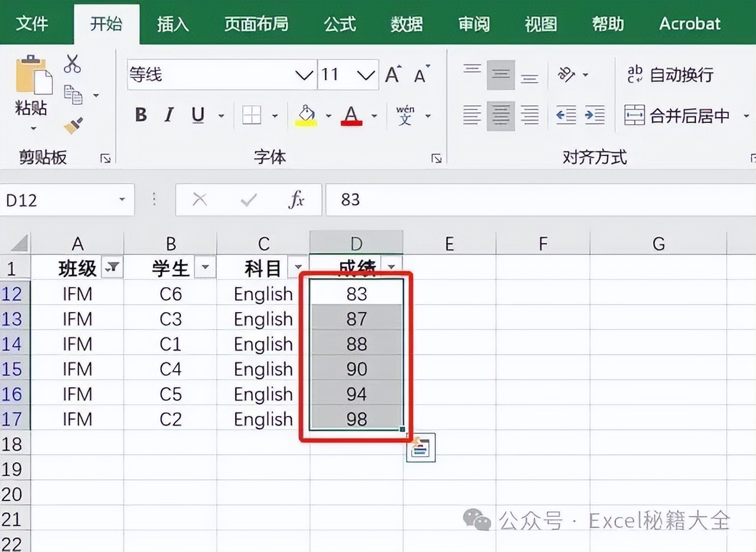Viewport: 756px width, 552px height.
Task: Align text left
Action: tap(472, 115)
